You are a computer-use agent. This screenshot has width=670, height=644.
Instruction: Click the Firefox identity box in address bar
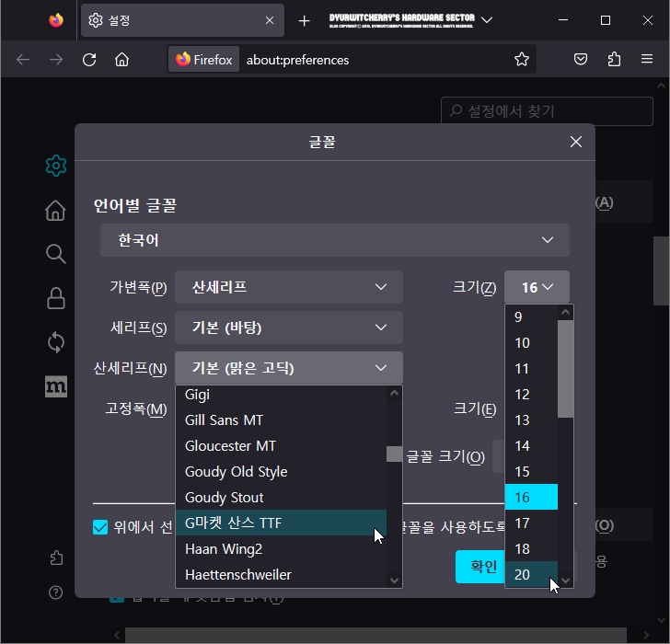click(203, 60)
